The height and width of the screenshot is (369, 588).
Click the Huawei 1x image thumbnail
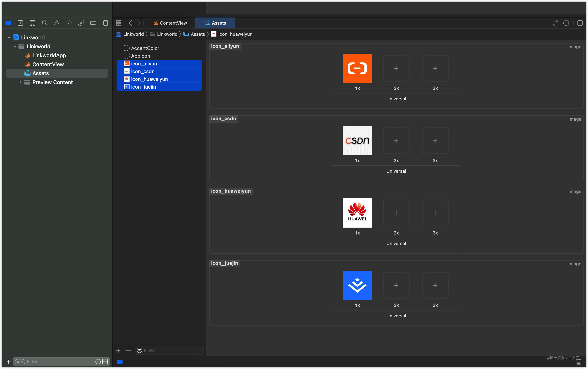click(357, 213)
